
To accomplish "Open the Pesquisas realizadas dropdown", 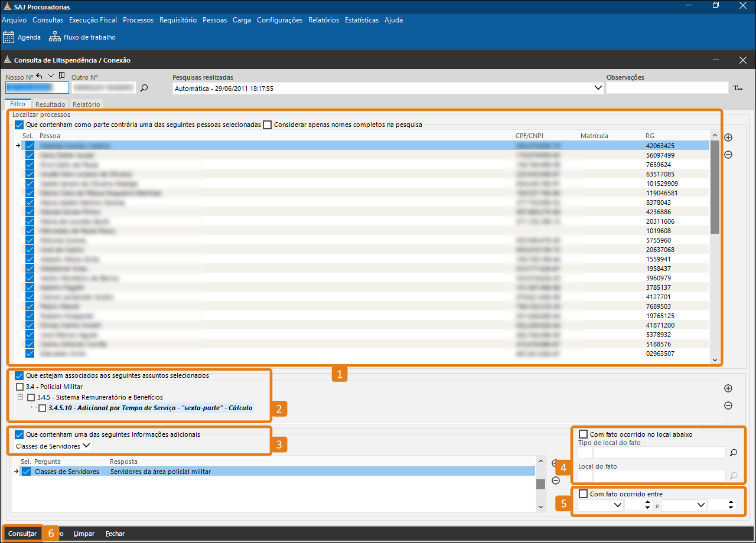I will [x=597, y=89].
